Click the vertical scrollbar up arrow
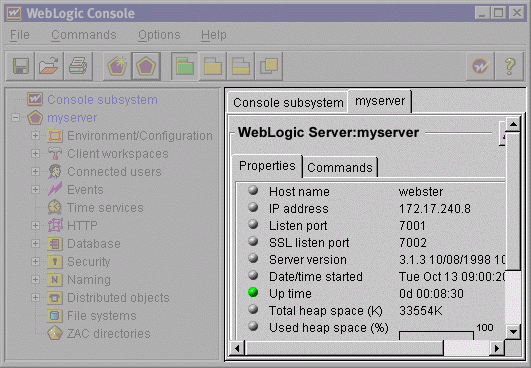Screen dimensions: 531x368 click(513, 125)
